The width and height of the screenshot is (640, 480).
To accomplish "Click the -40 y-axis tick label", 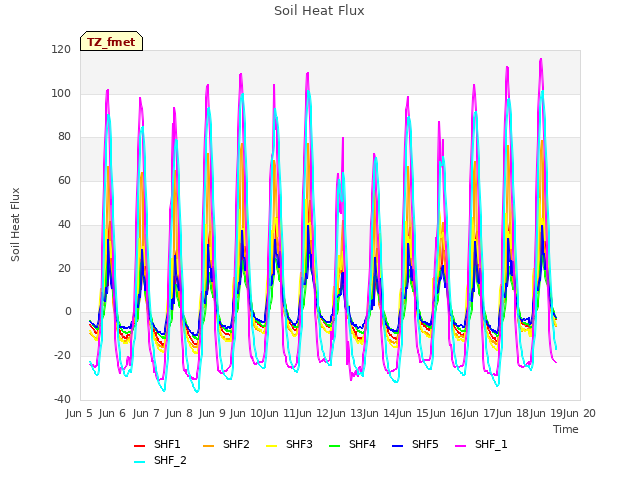I will [62, 399].
